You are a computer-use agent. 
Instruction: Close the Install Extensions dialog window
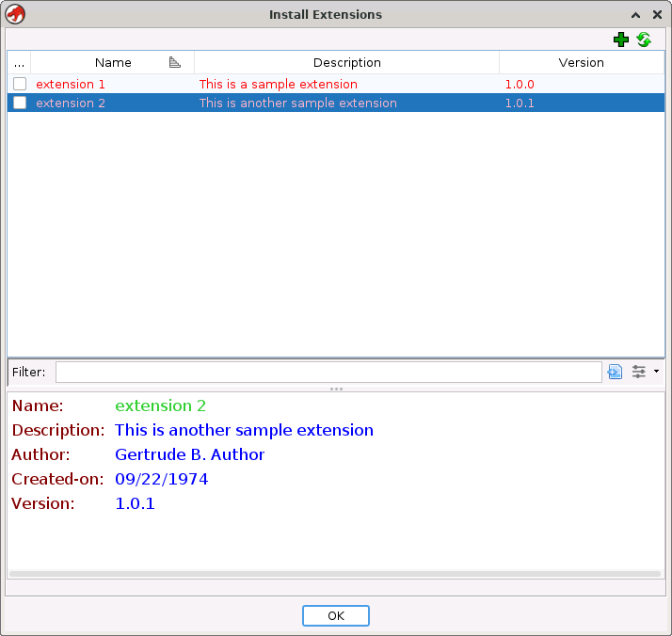coord(657,15)
